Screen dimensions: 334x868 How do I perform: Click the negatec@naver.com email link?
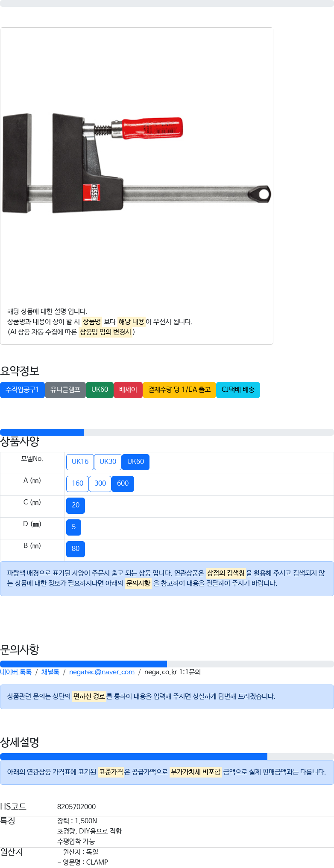pyautogui.click(x=102, y=672)
